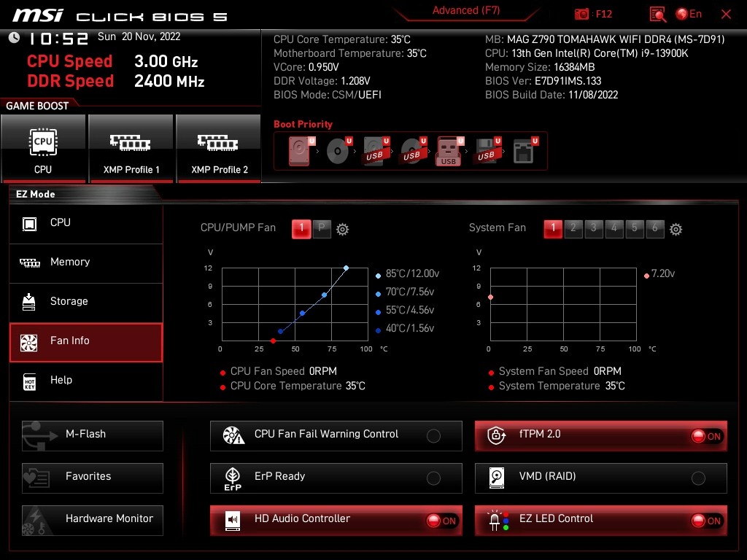Click the date Sun 20 Nov, 2022
747x560 pixels.
click(139, 36)
